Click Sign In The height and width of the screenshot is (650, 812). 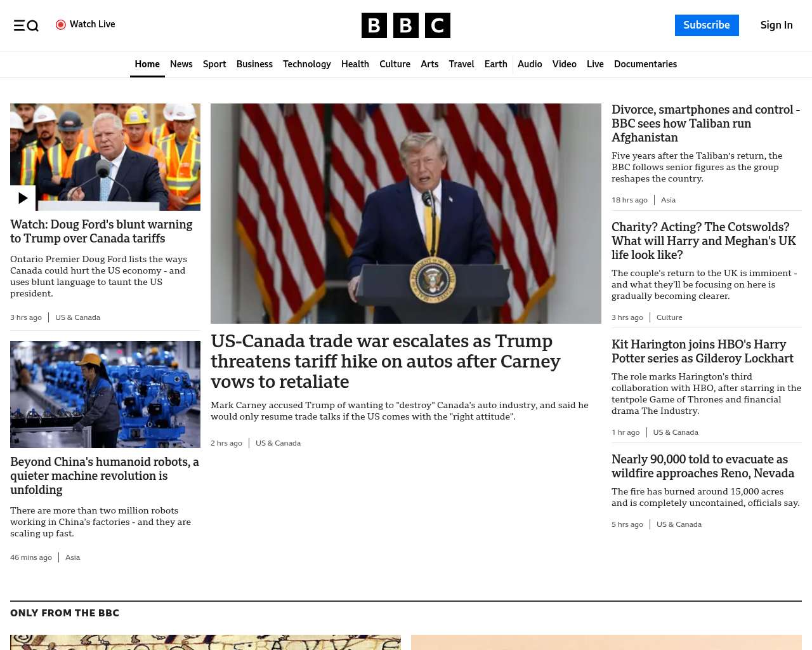(776, 25)
